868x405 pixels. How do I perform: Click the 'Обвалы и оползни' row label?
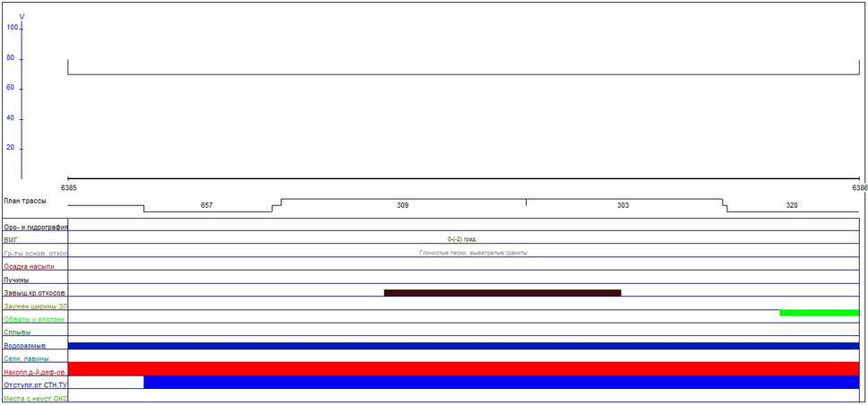click(x=34, y=319)
